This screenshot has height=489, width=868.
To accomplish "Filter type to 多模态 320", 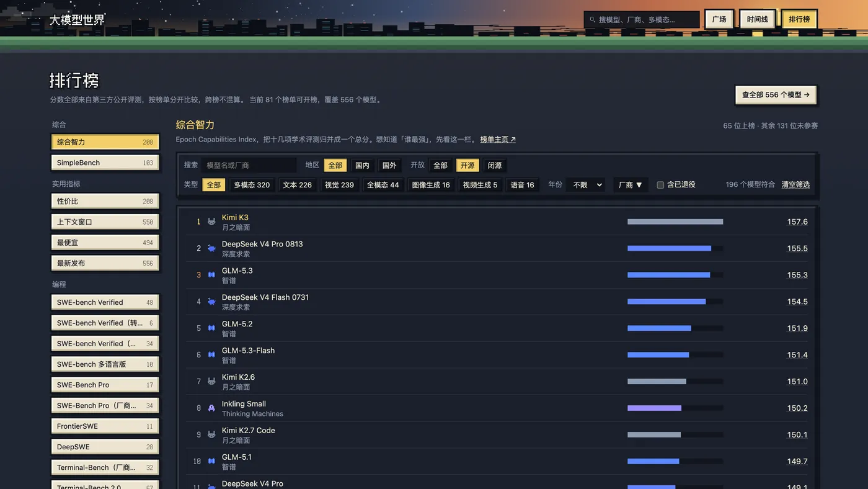I will 252,185.
